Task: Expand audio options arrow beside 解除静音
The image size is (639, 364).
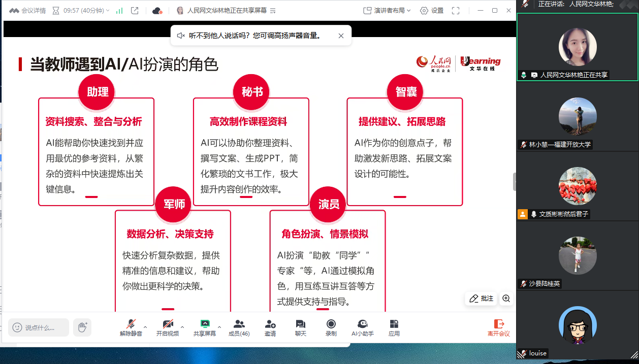Action: (x=145, y=327)
